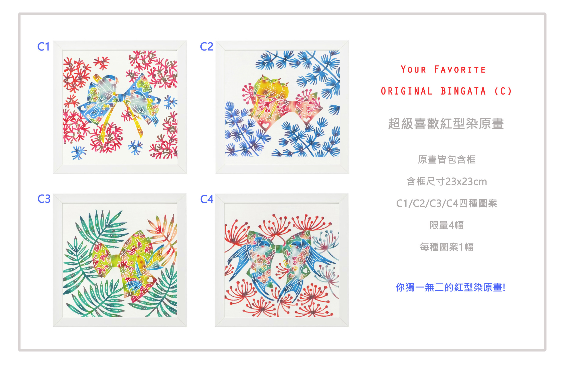Click the '含框尺寸23x23cm' size text
The image size is (565, 392).
447,181
